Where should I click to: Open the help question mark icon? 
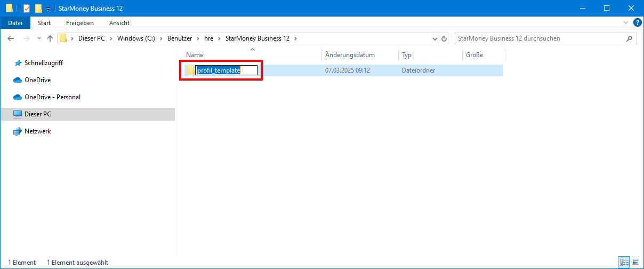637,23
